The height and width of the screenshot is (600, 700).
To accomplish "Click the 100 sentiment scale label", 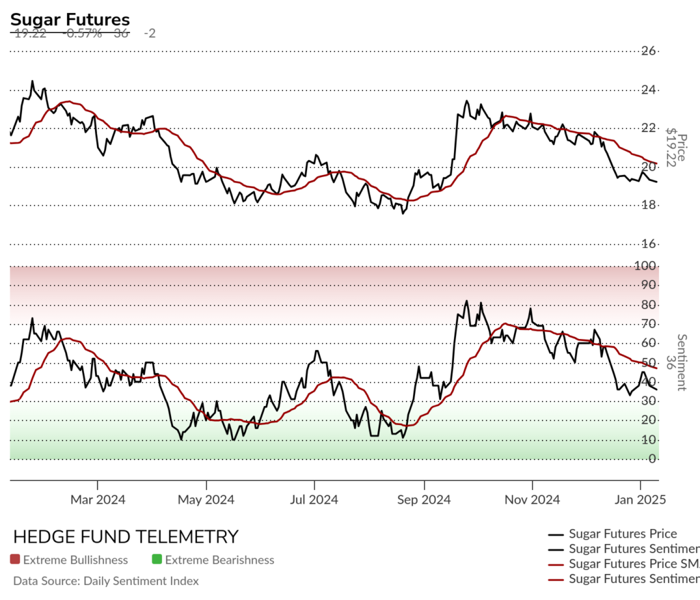I will pos(645,266).
